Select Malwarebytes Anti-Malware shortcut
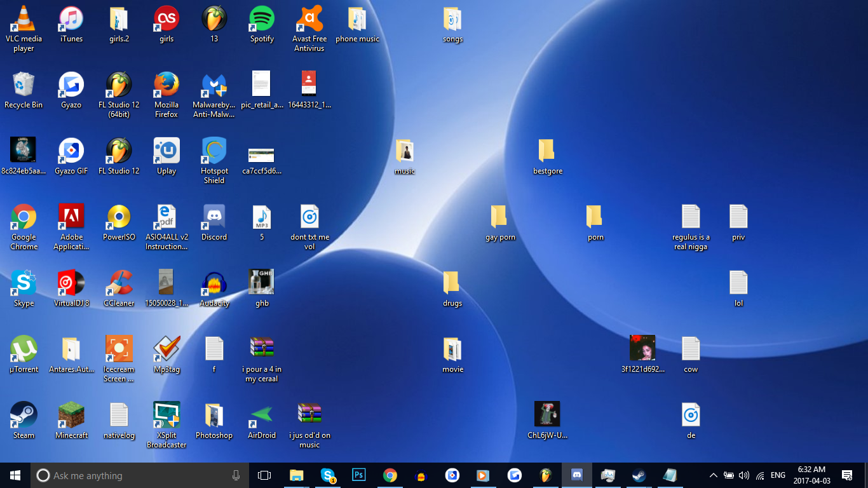868x488 pixels. (x=214, y=95)
